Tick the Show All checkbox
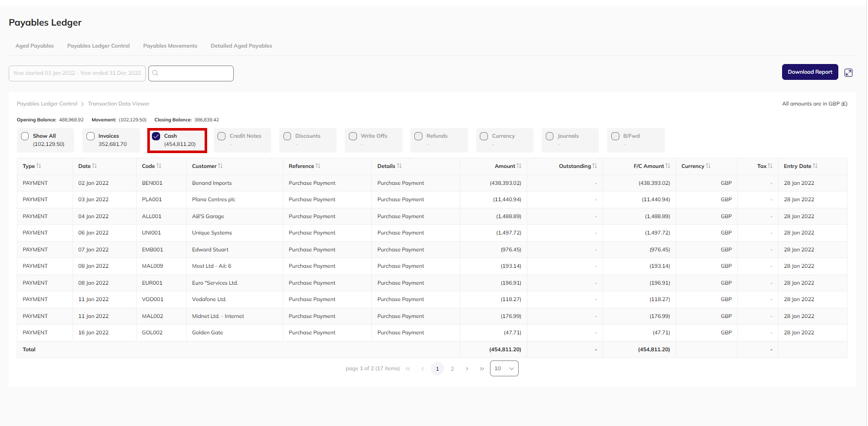Viewport: 868px width, 426px height. (x=25, y=136)
